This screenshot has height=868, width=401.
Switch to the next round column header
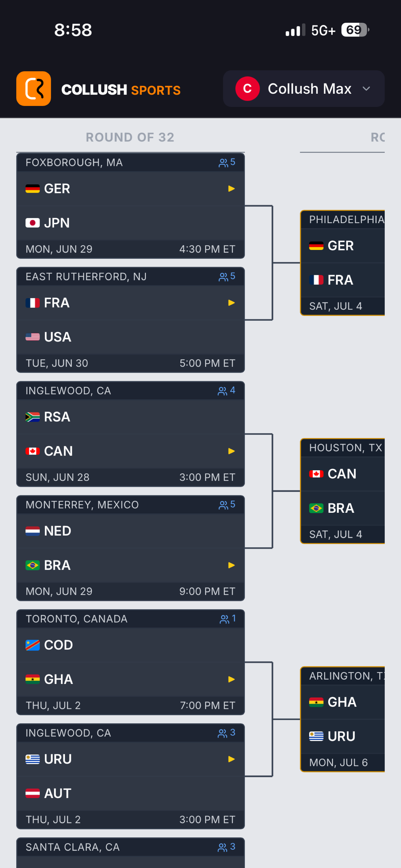pos(378,137)
